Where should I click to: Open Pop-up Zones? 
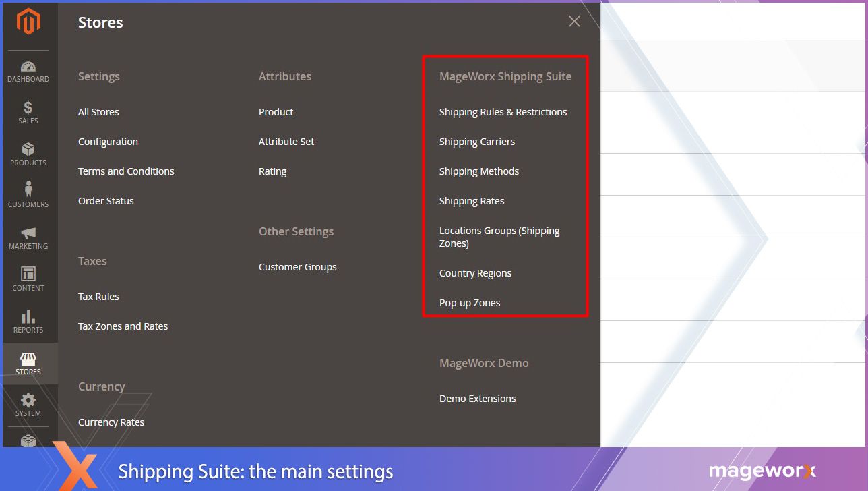point(470,303)
